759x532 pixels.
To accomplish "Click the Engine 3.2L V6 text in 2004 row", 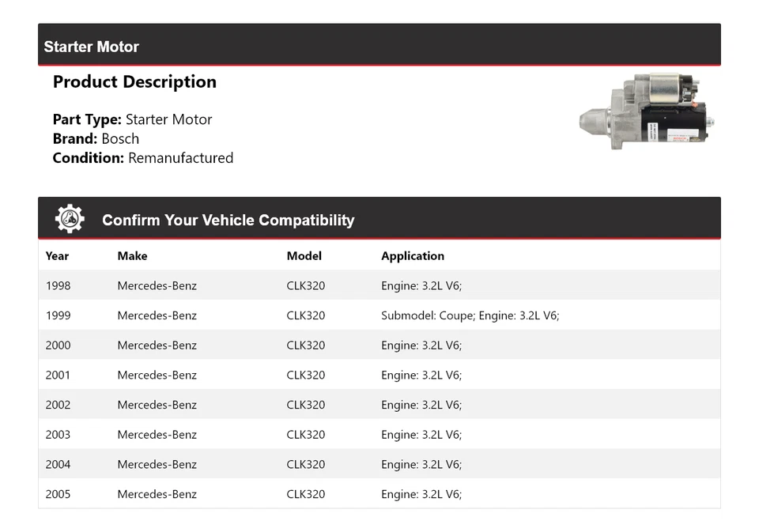I will pyautogui.click(x=421, y=465).
